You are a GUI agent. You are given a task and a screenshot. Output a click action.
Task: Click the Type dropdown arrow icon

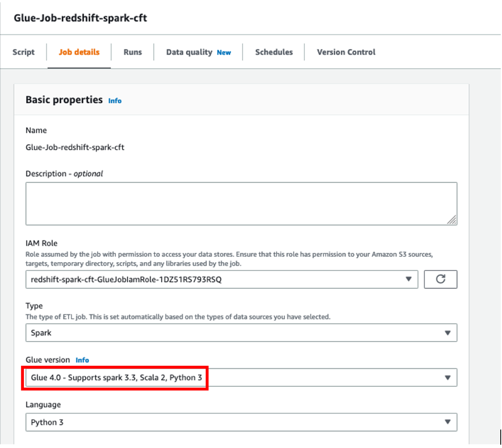(x=448, y=333)
